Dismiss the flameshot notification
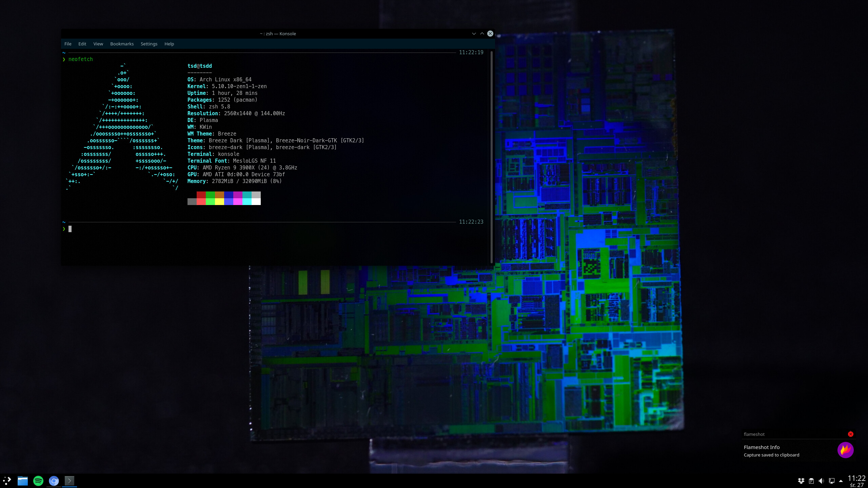Image resolution: width=868 pixels, height=488 pixels. [x=851, y=434]
